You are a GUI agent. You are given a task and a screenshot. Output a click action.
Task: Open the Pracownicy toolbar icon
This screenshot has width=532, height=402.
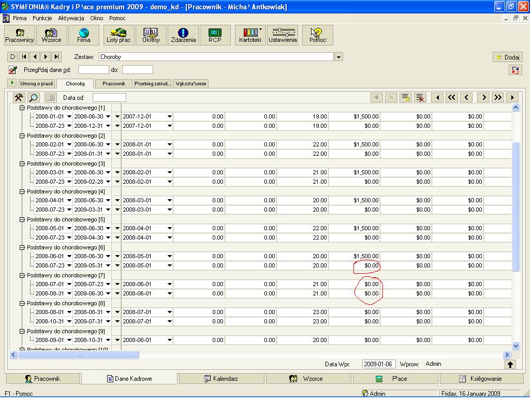click(20, 35)
